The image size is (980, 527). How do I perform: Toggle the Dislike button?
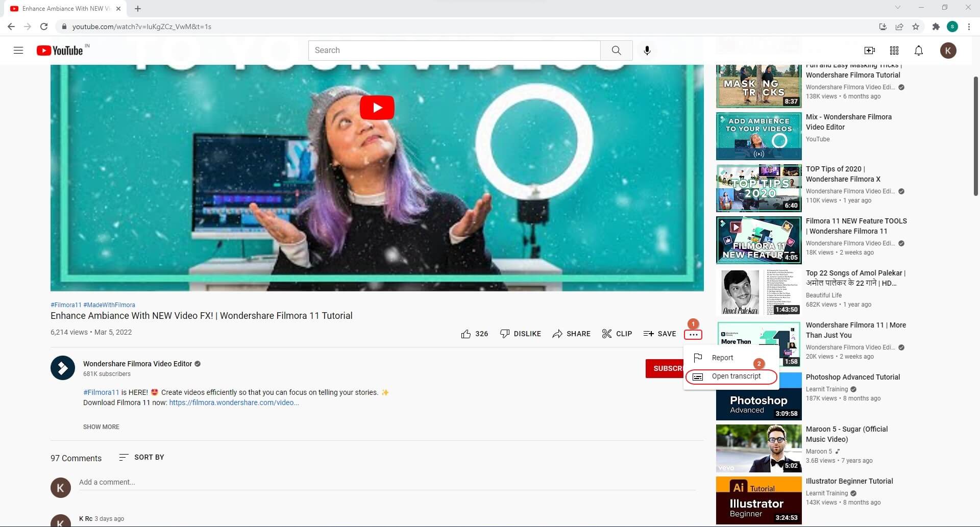[x=520, y=334]
